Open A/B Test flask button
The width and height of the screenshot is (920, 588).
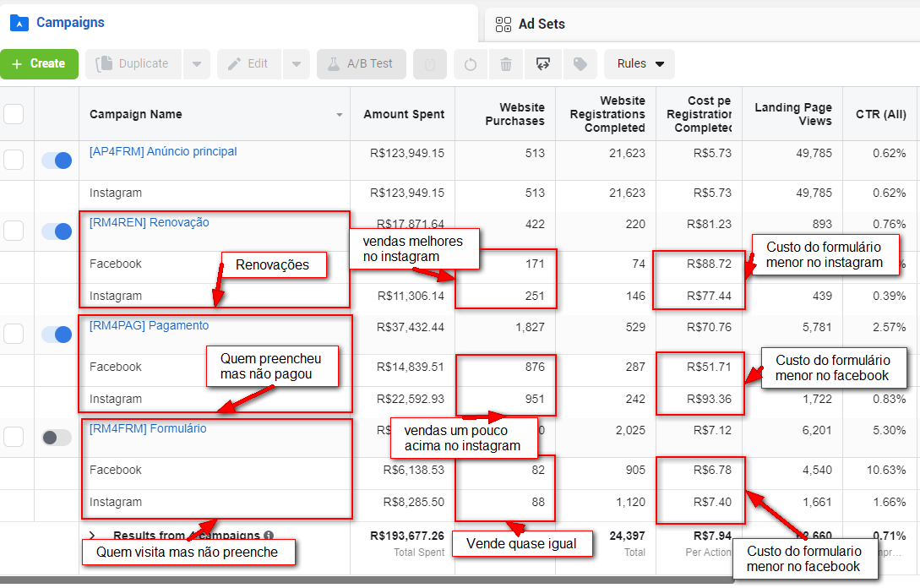pos(361,64)
